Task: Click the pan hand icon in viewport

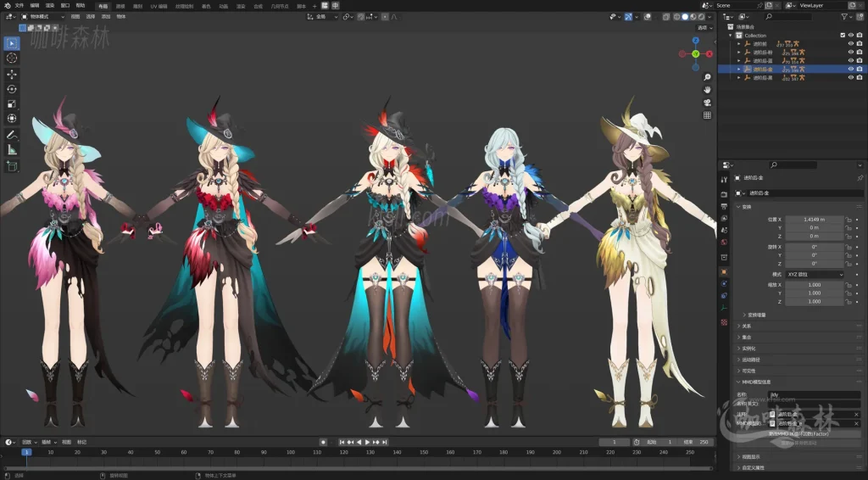Action: (707, 90)
